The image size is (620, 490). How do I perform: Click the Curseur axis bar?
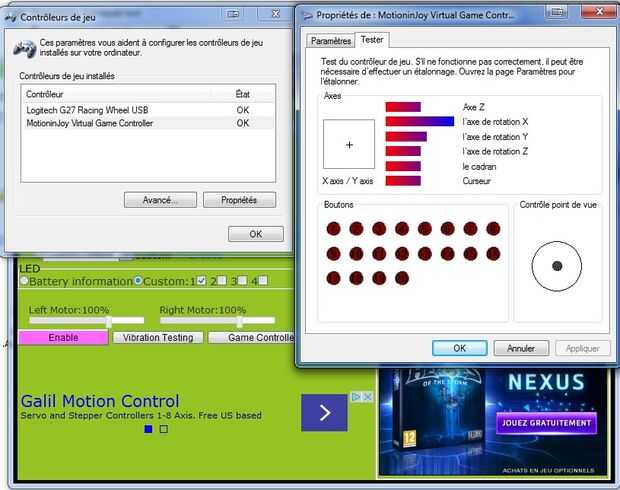[x=403, y=181]
